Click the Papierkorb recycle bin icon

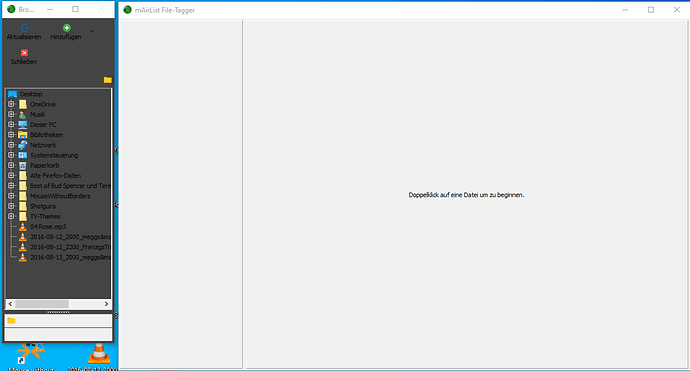[x=23, y=165]
